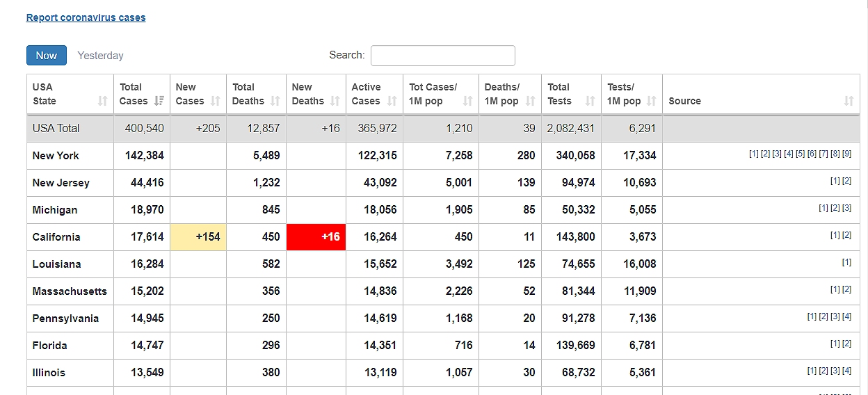The height and width of the screenshot is (395, 868).
Task: Sort by Tests/1M pop column icon
Action: 651,102
